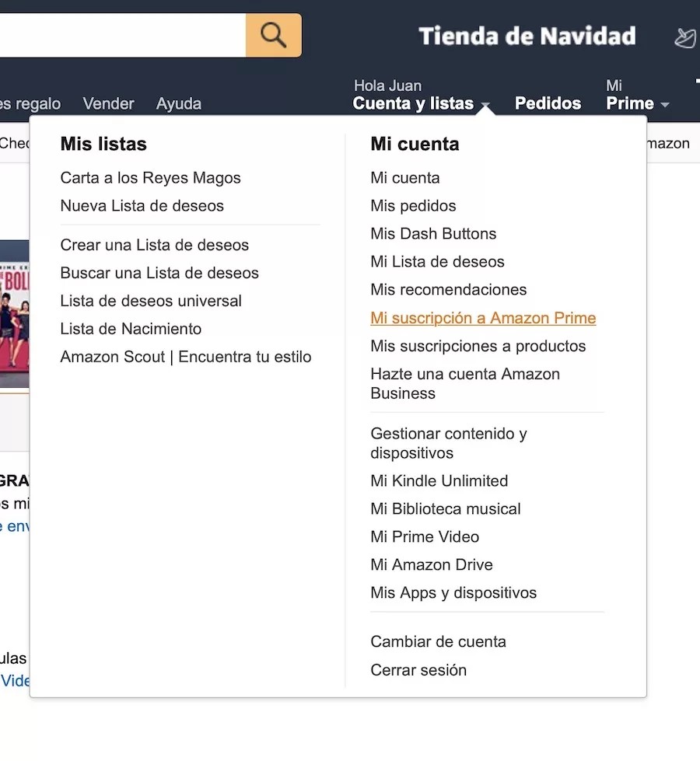Open "Carta a los Reyes Magos"
This screenshot has height=761, width=700.
point(150,178)
